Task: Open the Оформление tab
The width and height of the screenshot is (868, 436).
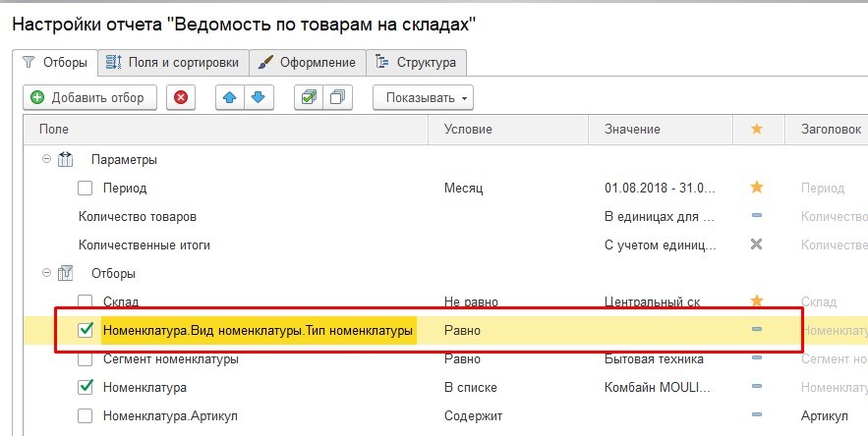Action: 307,62
